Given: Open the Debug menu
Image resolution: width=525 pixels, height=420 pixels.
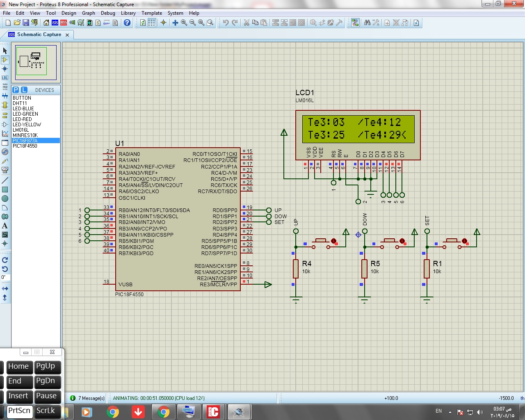Looking at the screenshot, I should 108,13.
